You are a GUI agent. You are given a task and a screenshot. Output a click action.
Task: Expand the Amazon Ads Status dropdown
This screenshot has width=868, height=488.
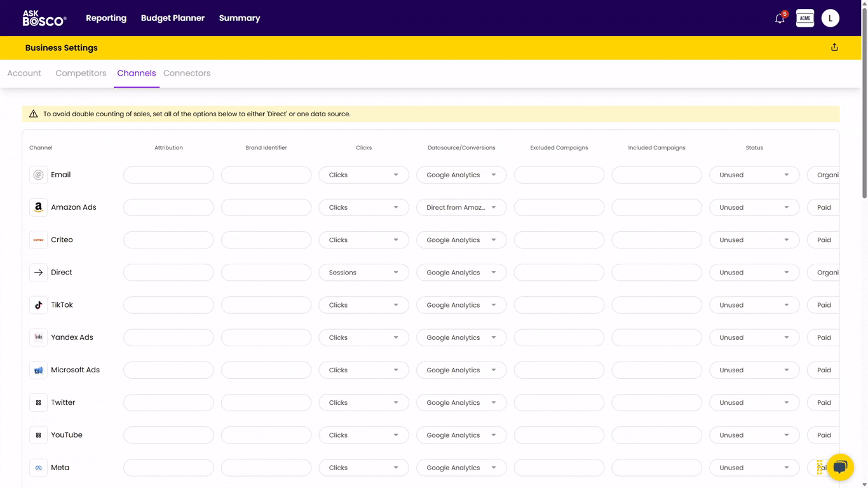[x=754, y=207]
